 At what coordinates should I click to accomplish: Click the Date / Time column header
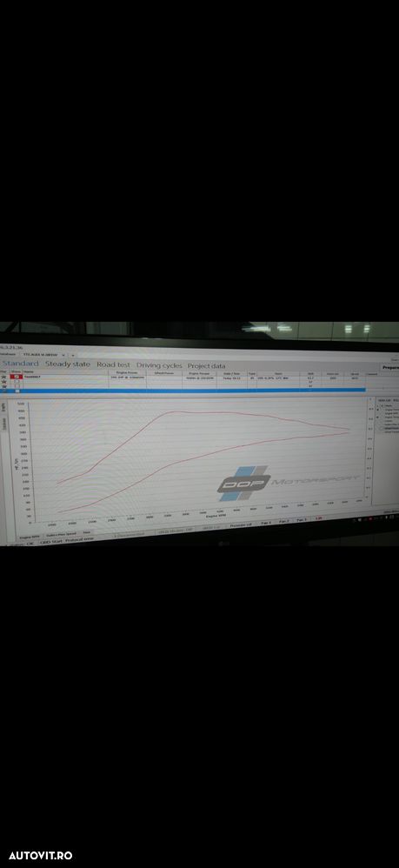[x=231, y=374]
